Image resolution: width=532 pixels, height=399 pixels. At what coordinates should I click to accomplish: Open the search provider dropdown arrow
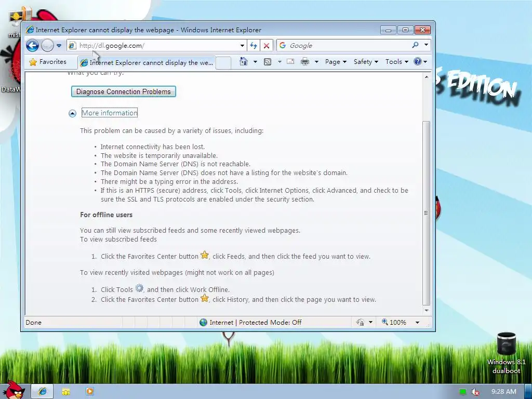point(426,45)
